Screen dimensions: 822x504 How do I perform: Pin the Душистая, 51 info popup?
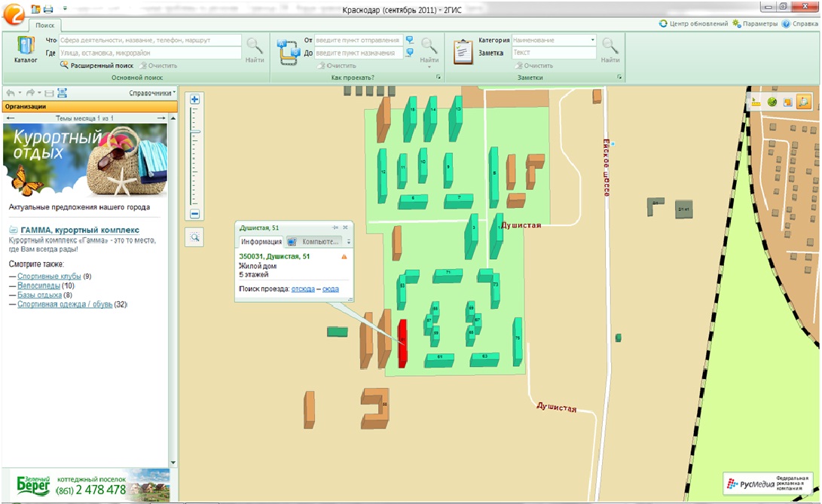(x=335, y=227)
